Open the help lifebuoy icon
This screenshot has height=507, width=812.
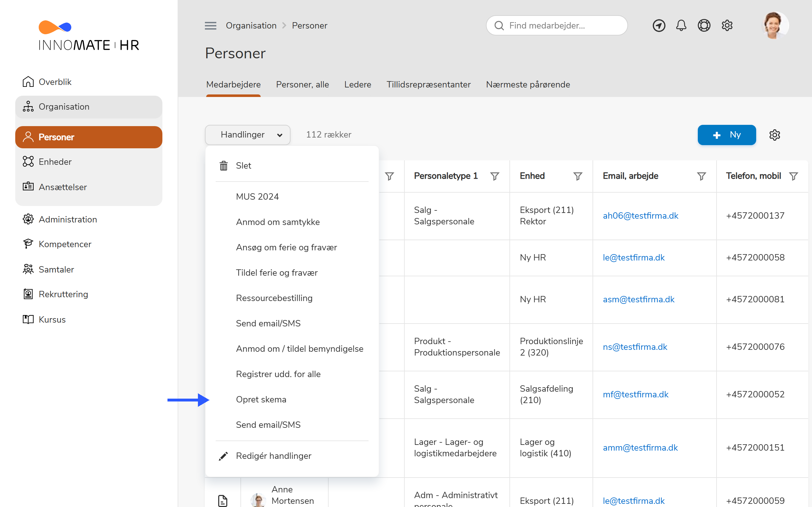(704, 25)
